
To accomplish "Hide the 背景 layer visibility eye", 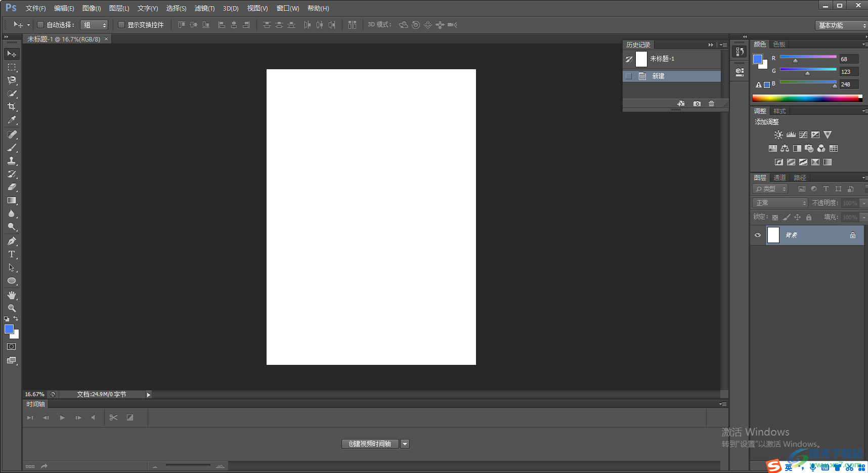I will pyautogui.click(x=758, y=235).
